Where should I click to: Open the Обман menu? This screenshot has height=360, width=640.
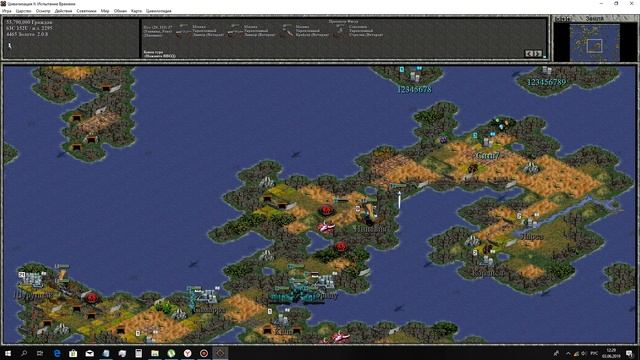(x=120, y=11)
